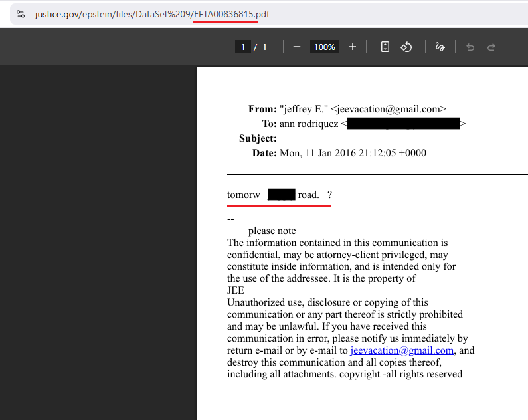Select the current page number field
Screen dimensions: 528x420
tap(243, 47)
